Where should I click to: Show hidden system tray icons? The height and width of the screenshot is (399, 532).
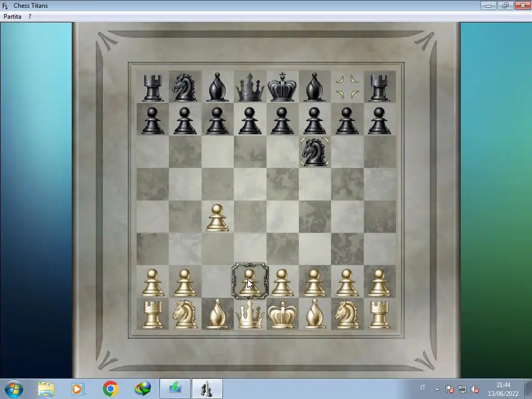(x=437, y=389)
